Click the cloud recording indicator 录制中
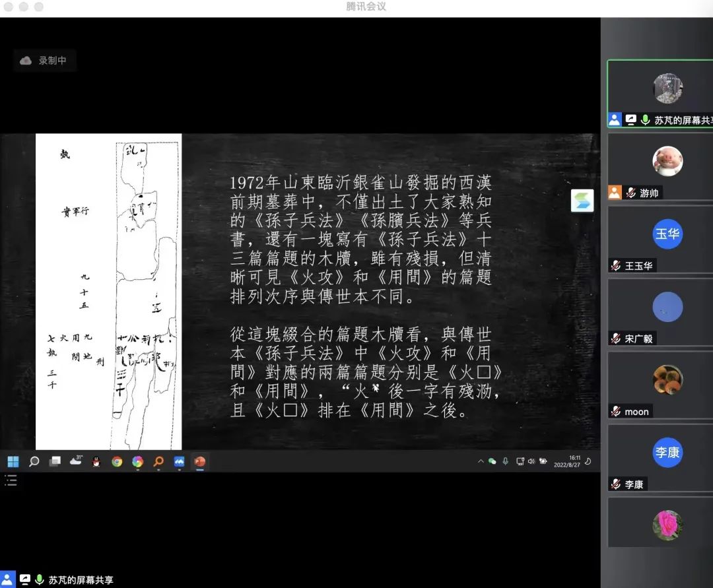The image size is (713, 588). tap(44, 61)
